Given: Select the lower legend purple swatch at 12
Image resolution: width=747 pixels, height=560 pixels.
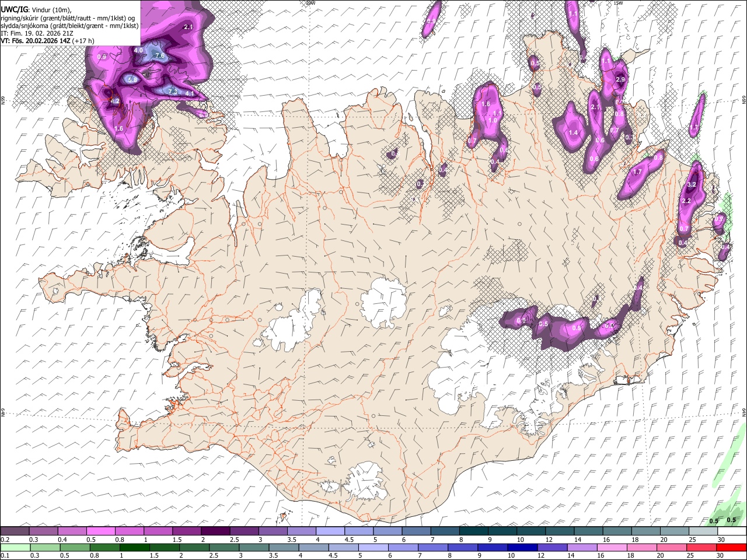Looking at the screenshot, I should pos(552,547).
